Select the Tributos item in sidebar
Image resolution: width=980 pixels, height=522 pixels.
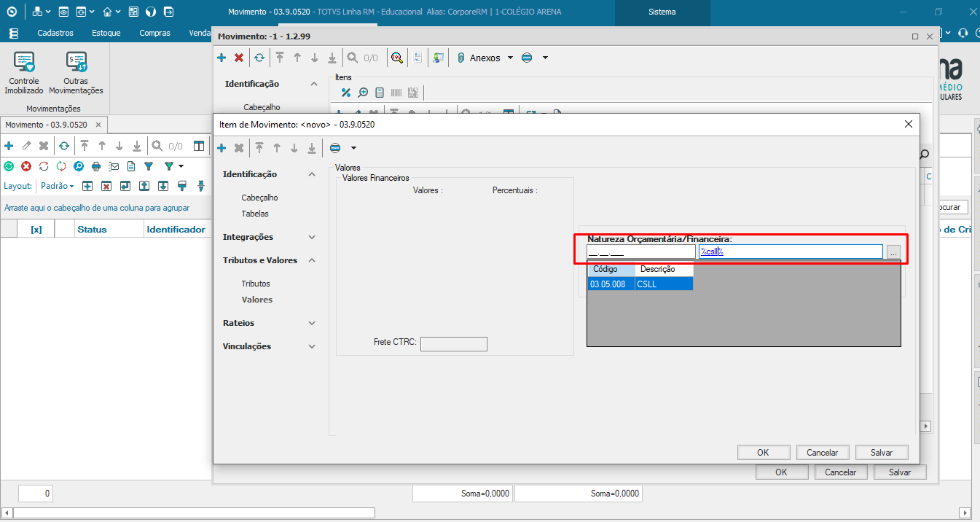256,284
